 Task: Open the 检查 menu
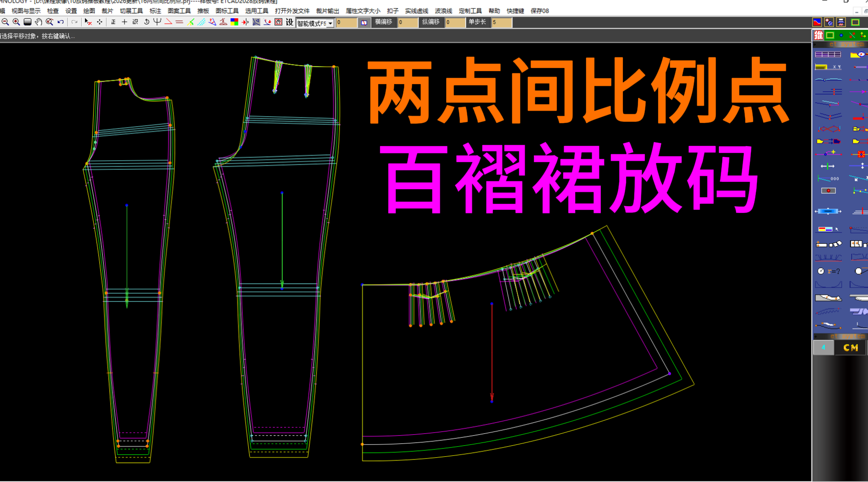[53, 11]
